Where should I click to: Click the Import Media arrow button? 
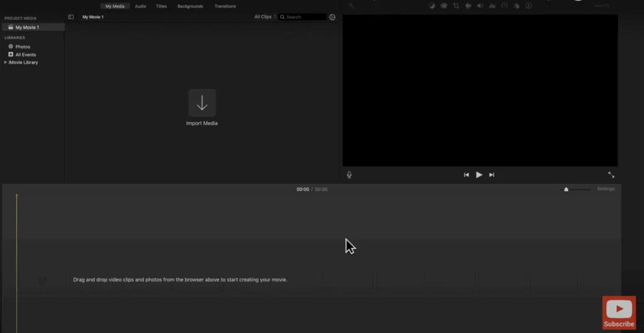coord(202,102)
